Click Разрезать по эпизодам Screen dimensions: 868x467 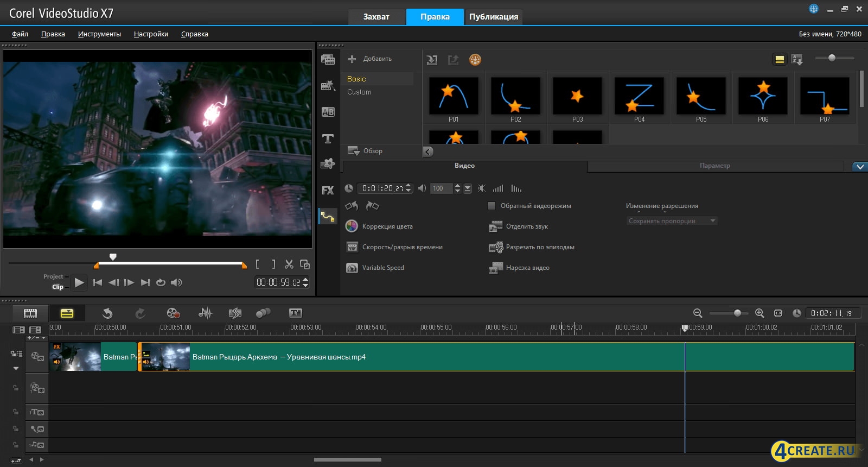point(532,247)
